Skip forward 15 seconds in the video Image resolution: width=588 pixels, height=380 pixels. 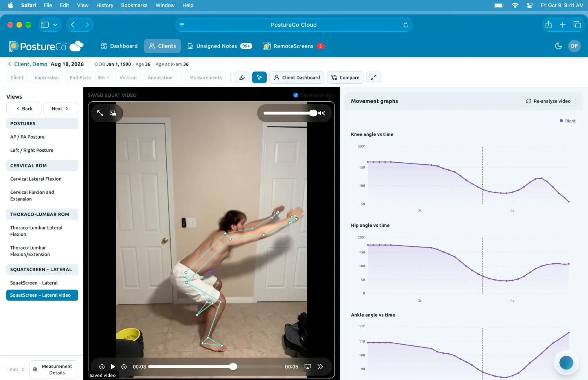pyautogui.click(x=124, y=367)
